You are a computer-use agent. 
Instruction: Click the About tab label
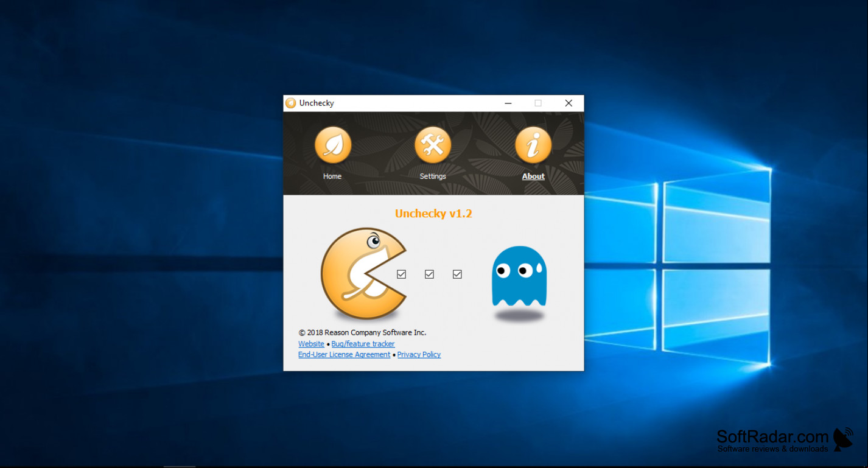tap(533, 176)
